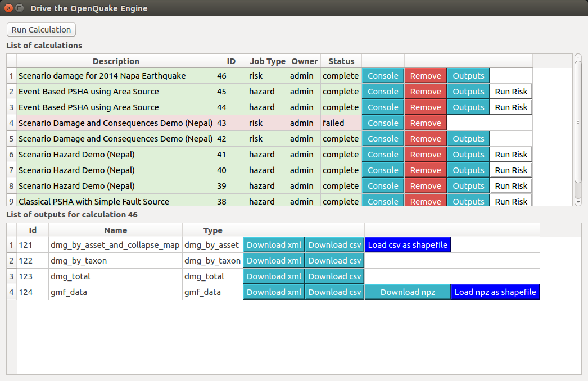Open Console for calculation 40
Viewport: 588px width, 381px height.
383,170
